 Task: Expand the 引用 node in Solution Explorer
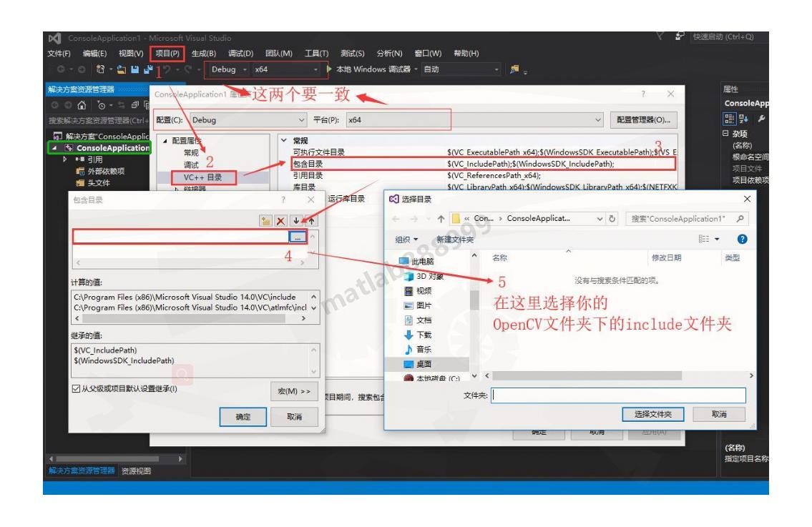64,159
